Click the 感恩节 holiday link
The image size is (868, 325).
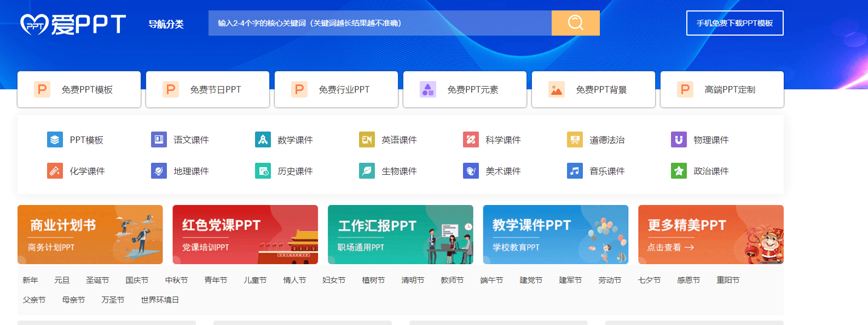(688, 280)
